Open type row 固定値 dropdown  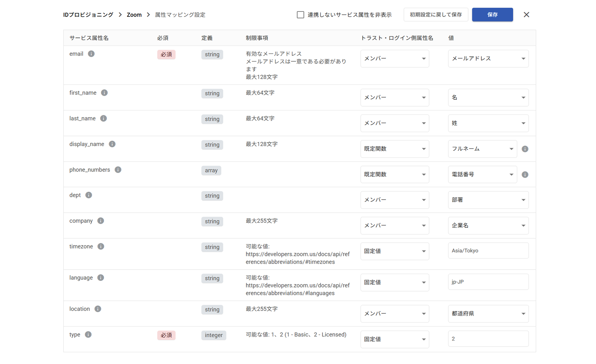coord(395,339)
